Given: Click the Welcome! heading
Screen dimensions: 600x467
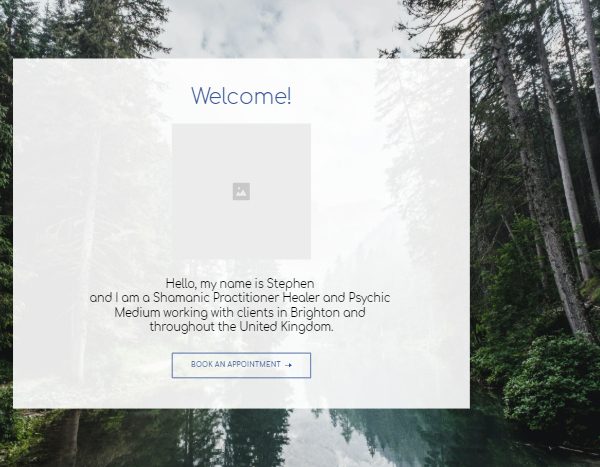Looking at the screenshot, I should click(241, 96).
